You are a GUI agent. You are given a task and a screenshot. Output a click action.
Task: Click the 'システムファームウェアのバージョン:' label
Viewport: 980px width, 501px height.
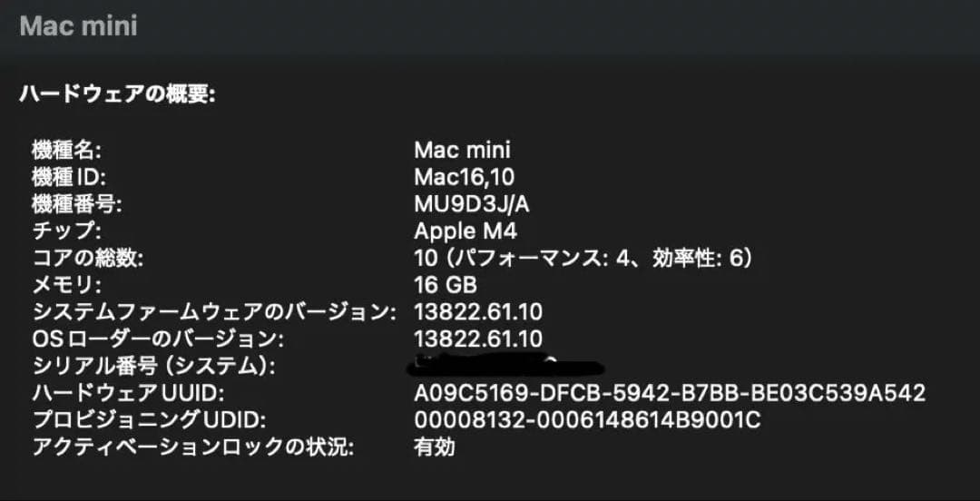pyautogui.click(x=214, y=312)
